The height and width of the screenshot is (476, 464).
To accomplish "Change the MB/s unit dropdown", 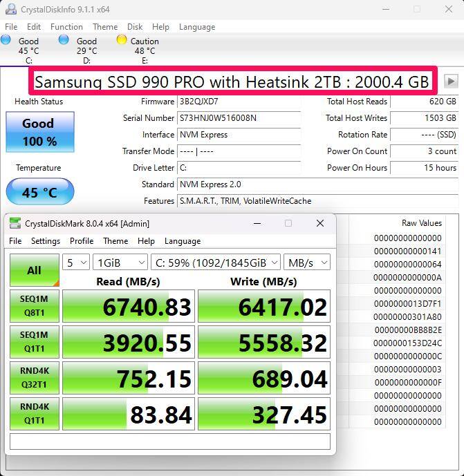I will click(307, 263).
